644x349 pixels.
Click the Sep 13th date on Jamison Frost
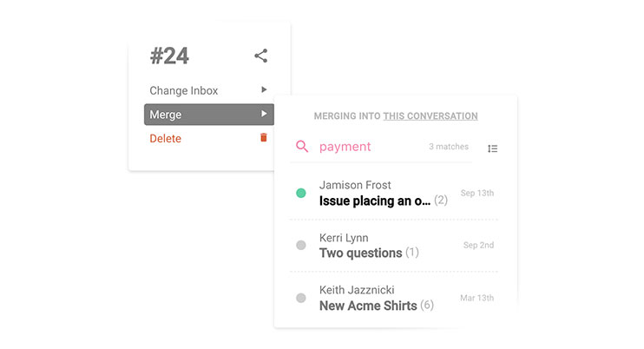point(477,193)
